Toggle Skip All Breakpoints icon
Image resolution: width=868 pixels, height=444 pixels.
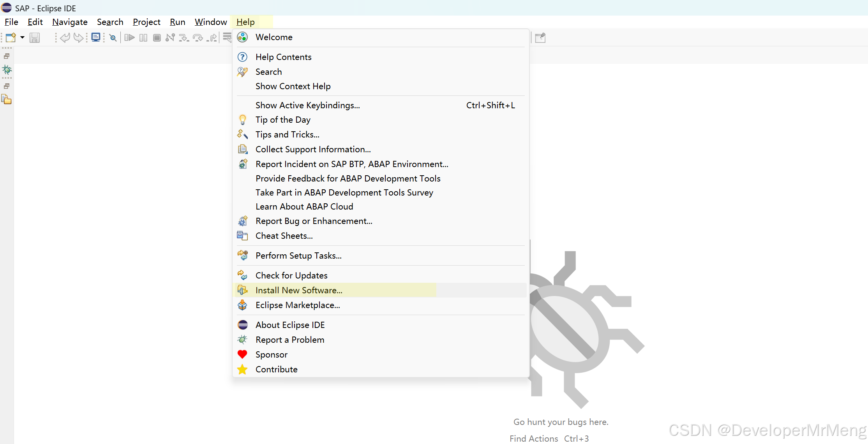pyautogui.click(x=113, y=38)
